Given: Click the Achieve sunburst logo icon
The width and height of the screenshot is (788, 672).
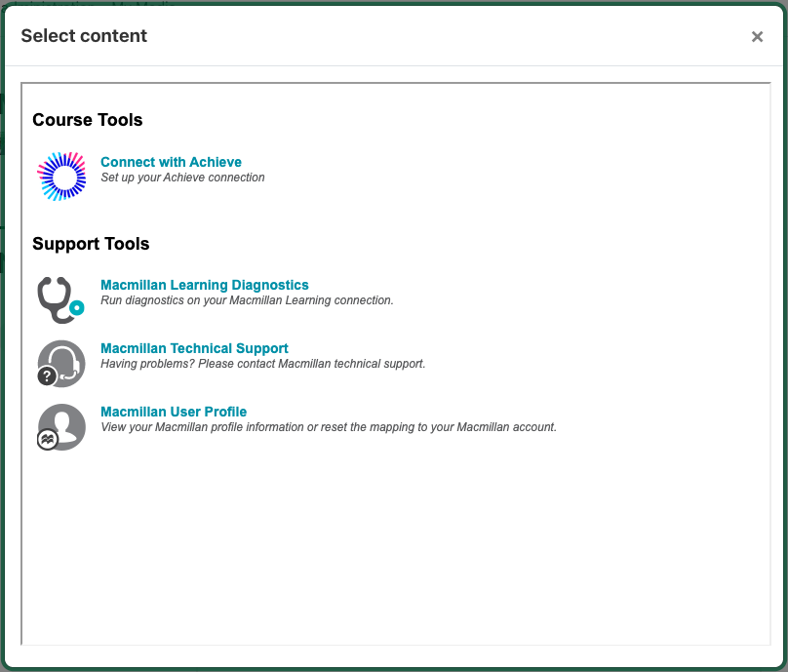Looking at the screenshot, I should click(x=61, y=176).
